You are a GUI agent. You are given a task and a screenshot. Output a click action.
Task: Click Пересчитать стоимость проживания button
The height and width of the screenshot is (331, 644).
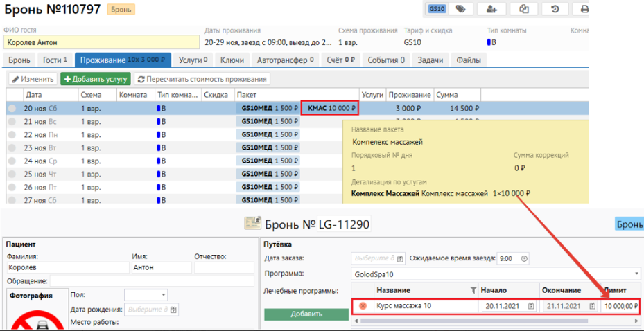[x=201, y=80]
